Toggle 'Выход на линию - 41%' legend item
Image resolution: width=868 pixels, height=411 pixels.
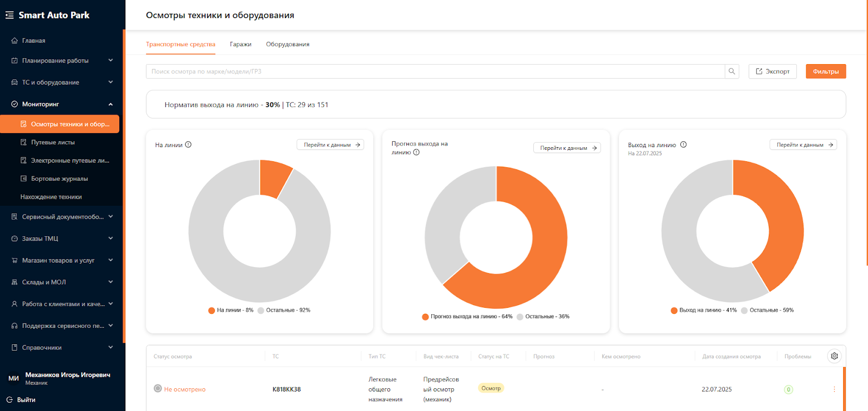tap(704, 311)
